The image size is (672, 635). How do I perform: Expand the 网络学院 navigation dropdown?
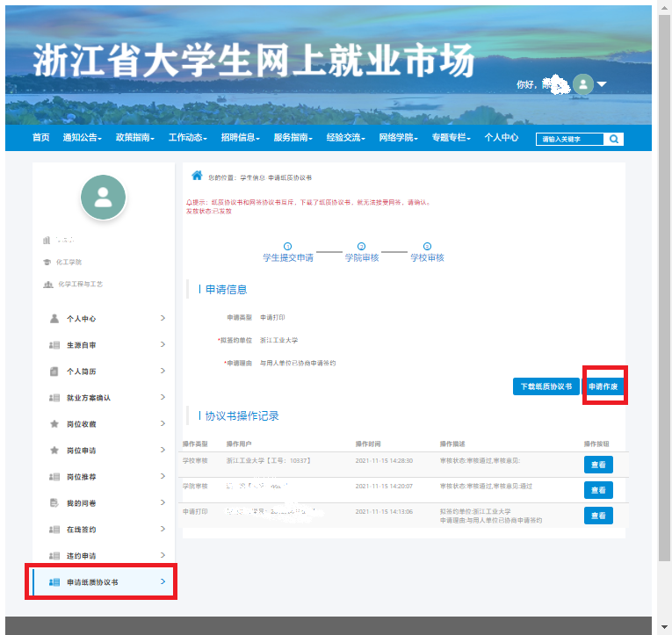(399, 138)
